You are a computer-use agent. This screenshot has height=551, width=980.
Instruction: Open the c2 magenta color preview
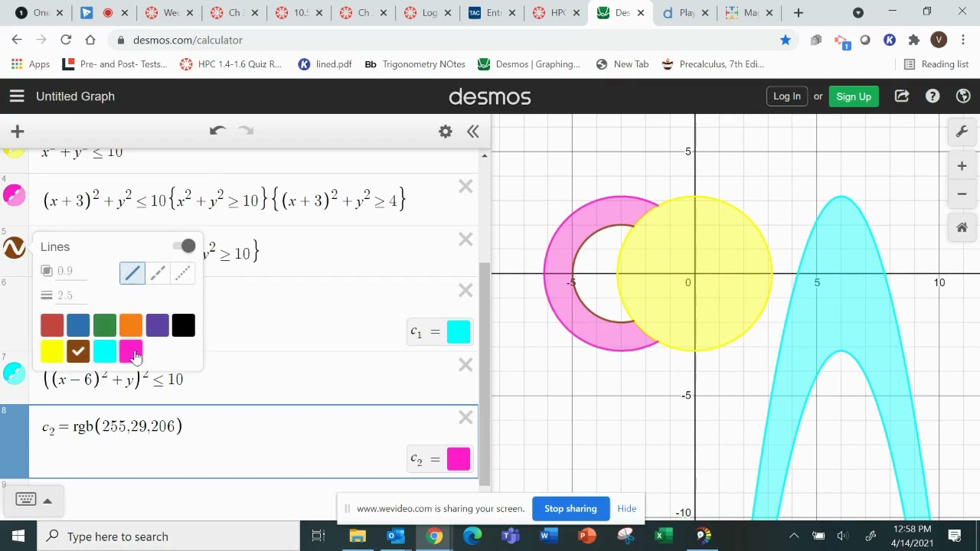coord(459,459)
